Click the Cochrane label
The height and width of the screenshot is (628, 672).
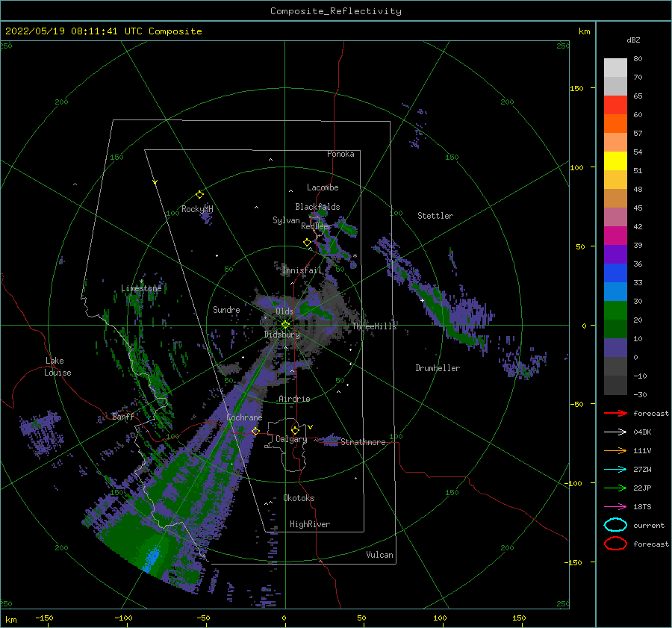point(244,417)
